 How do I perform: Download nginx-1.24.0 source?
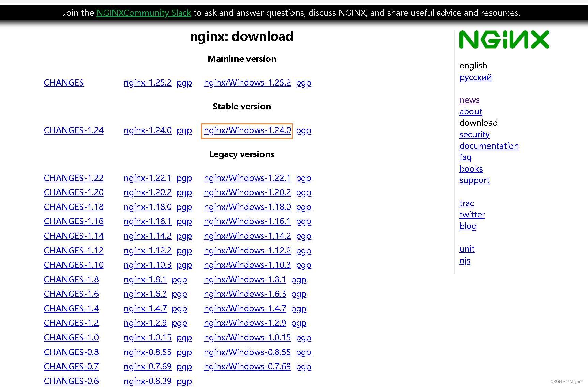148,130
